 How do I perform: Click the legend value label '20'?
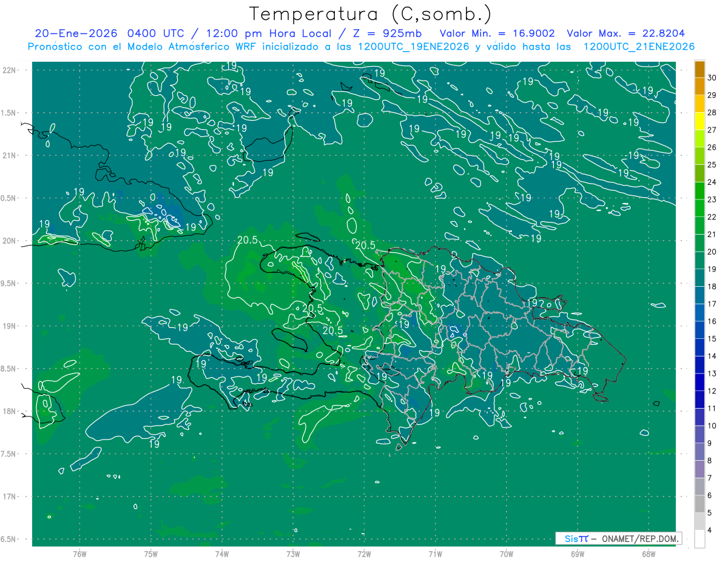pyautogui.click(x=712, y=252)
